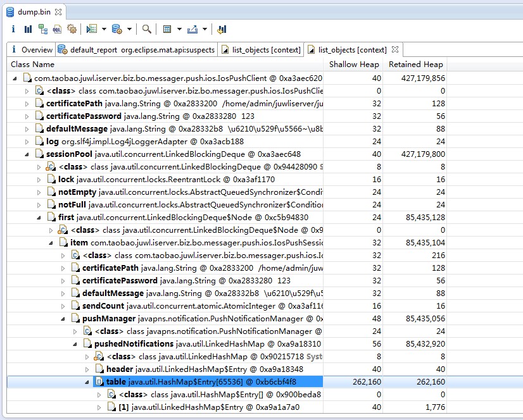Sort by Shallow Heap column header

click(x=353, y=65)
